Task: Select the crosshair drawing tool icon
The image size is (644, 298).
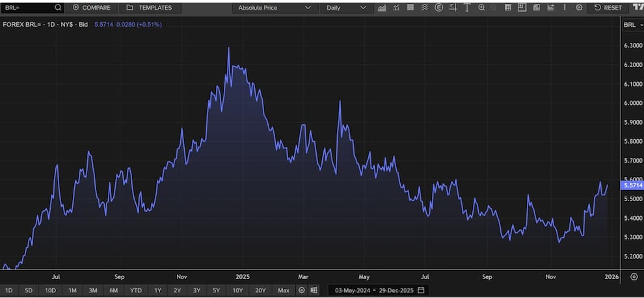Action: (453, 8)
